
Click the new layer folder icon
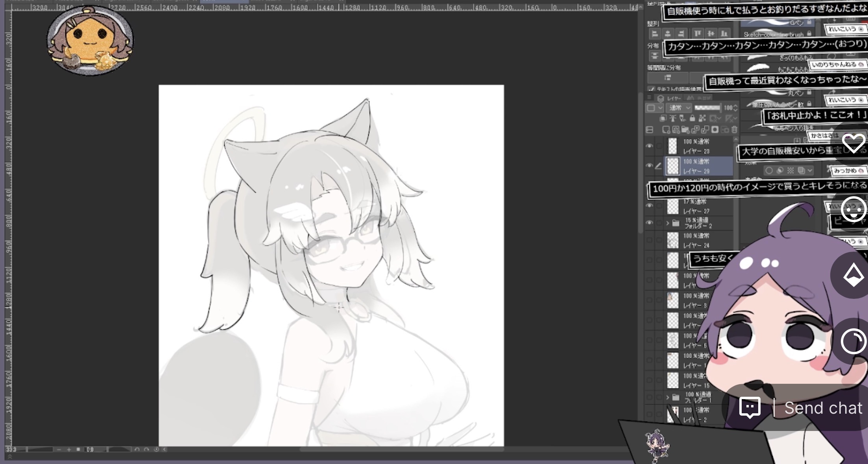(x=685, y=130)
